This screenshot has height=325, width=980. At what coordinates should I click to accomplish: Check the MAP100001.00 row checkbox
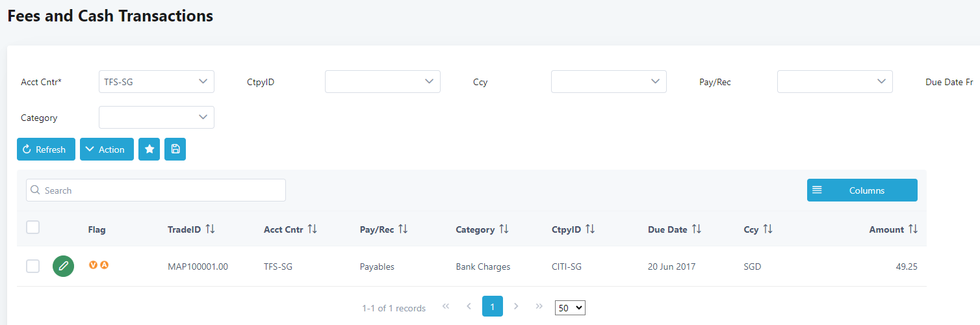coord(32,266)
